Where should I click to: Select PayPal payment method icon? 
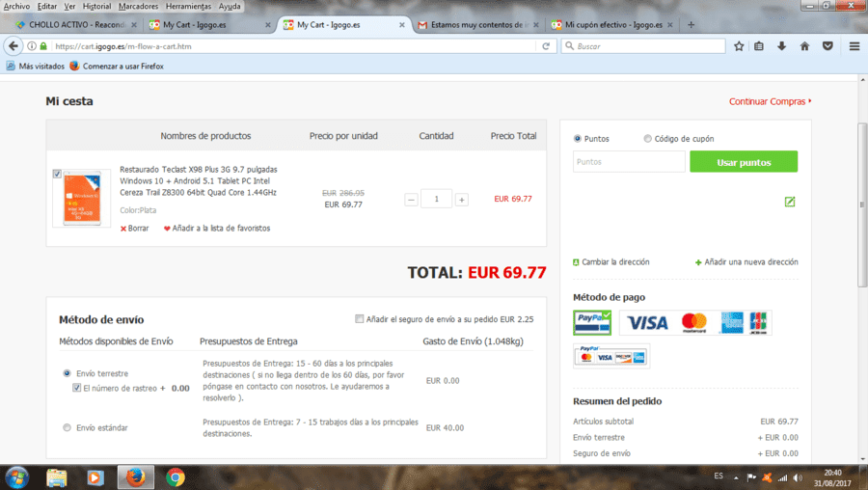[592, 323]
